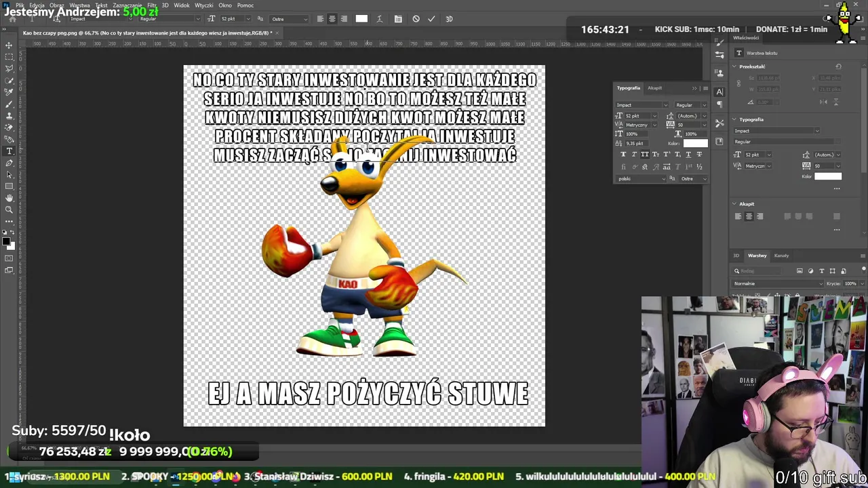The width and height of the screenshot is (868, 488).
Task: Reset transform in Przekształć section
Action: tap(838, 66)
